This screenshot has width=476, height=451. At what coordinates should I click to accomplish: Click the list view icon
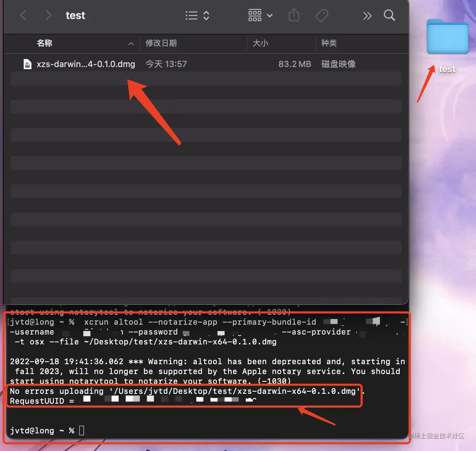pyautogui.click(x=191, y=15)
